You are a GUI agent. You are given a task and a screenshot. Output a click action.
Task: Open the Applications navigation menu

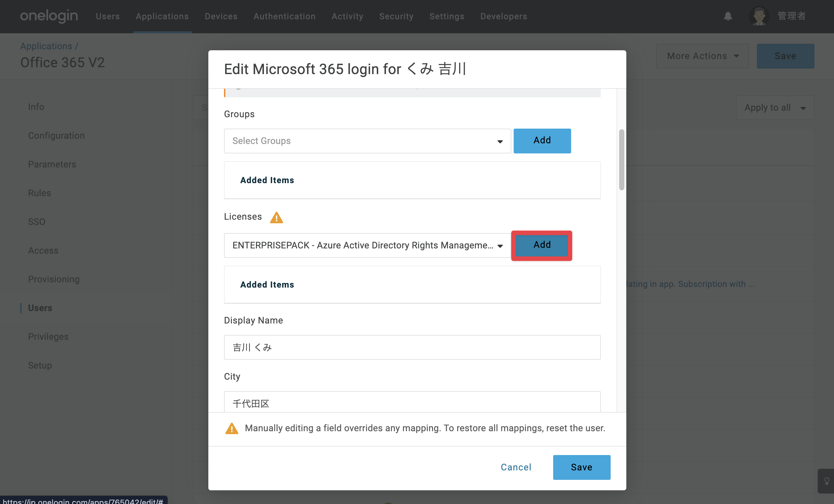coord(162,16)
